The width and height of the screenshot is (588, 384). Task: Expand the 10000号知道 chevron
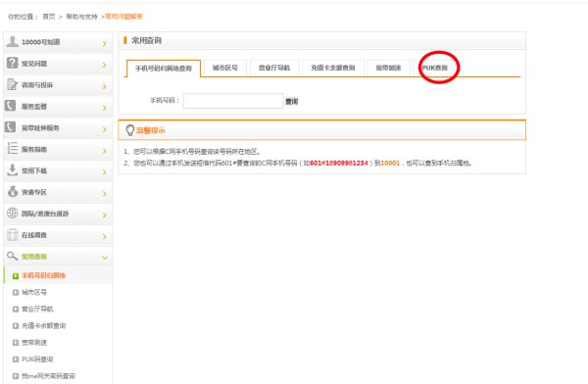coord(105,43)
